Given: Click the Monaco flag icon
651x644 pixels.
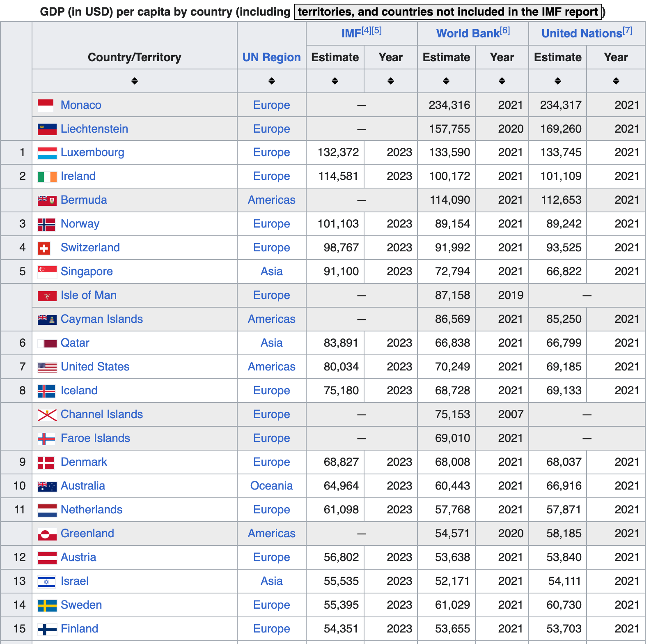Looking at the screenshot, I should 46,106.
